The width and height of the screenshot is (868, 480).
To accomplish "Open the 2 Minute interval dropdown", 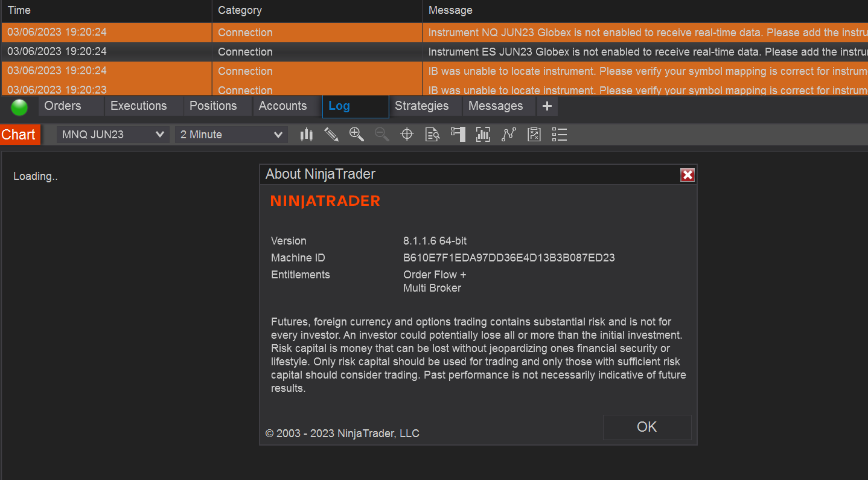I will (231, 135).
